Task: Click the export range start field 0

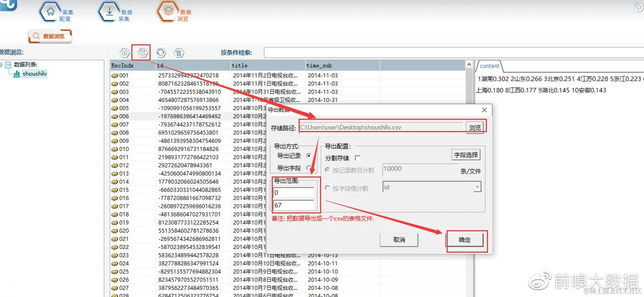Action: [294, 193]
